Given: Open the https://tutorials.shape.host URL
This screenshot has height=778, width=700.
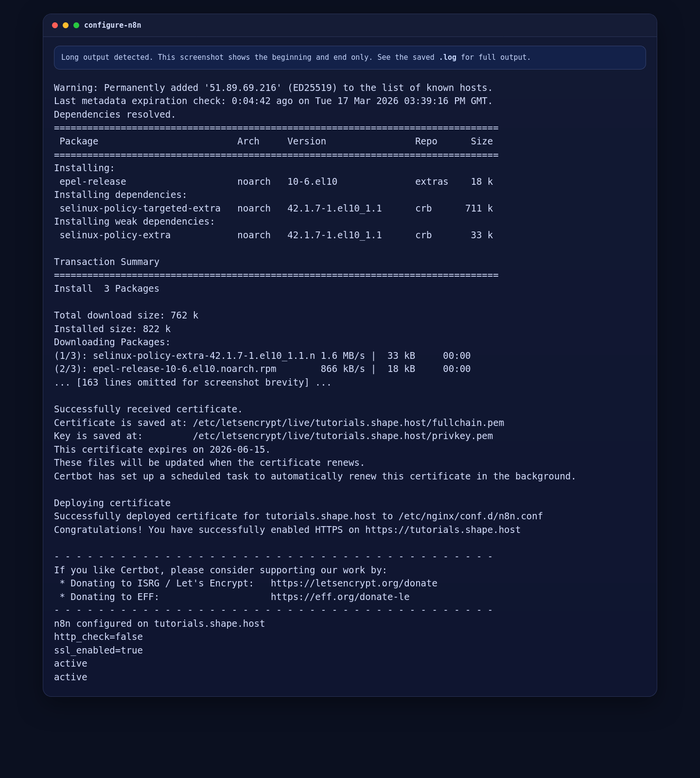Looking at the screenshot, I should pyautogui.click(x=443, y=530).
